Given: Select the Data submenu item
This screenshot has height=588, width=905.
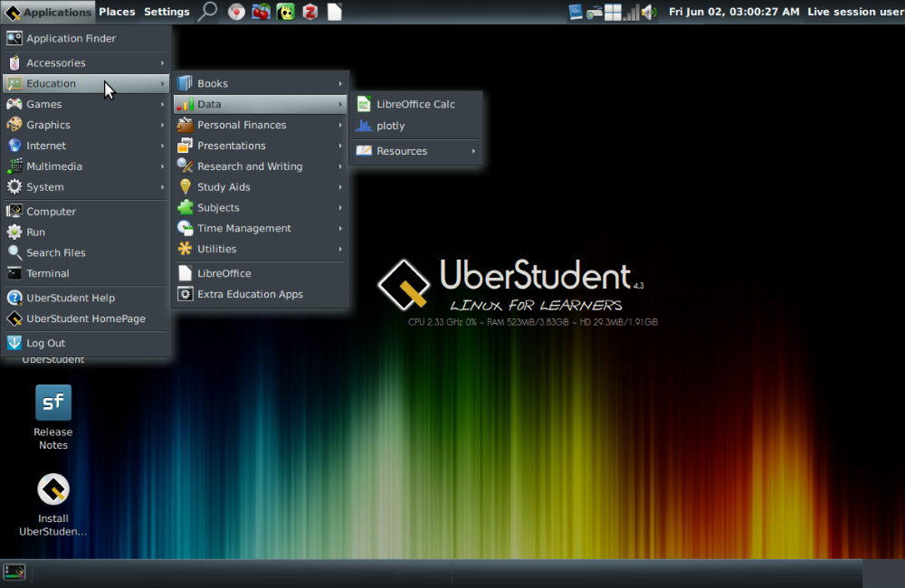Looking at the screenshot, I should point(261,104).
